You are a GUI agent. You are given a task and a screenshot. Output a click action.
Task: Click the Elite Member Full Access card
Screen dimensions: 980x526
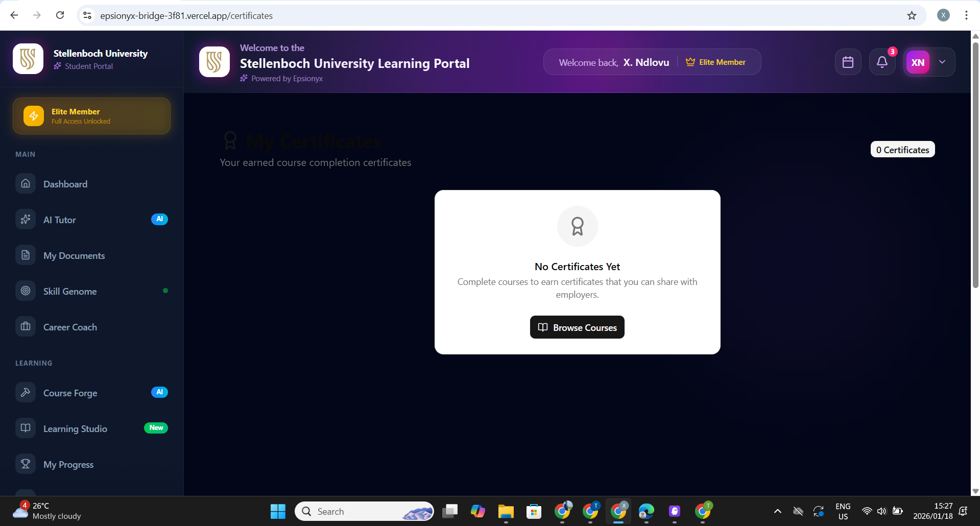click(92, 116)
